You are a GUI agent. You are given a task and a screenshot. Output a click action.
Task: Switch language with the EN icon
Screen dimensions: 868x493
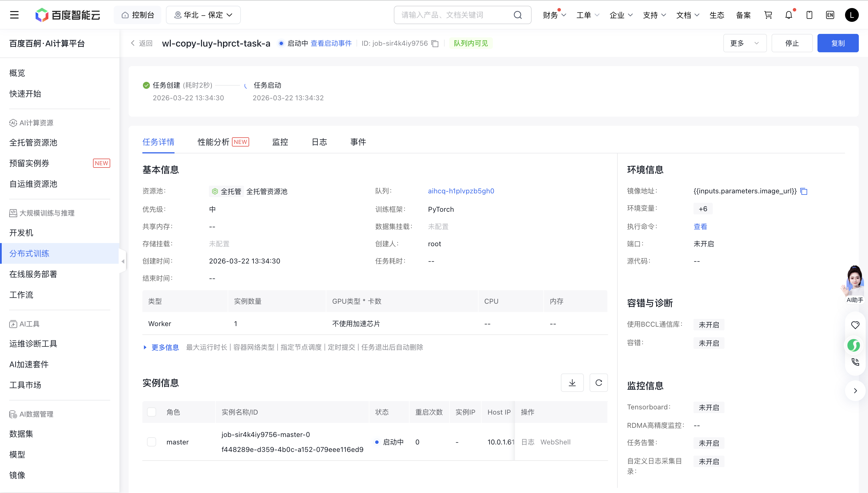click(x=830, y=15)
